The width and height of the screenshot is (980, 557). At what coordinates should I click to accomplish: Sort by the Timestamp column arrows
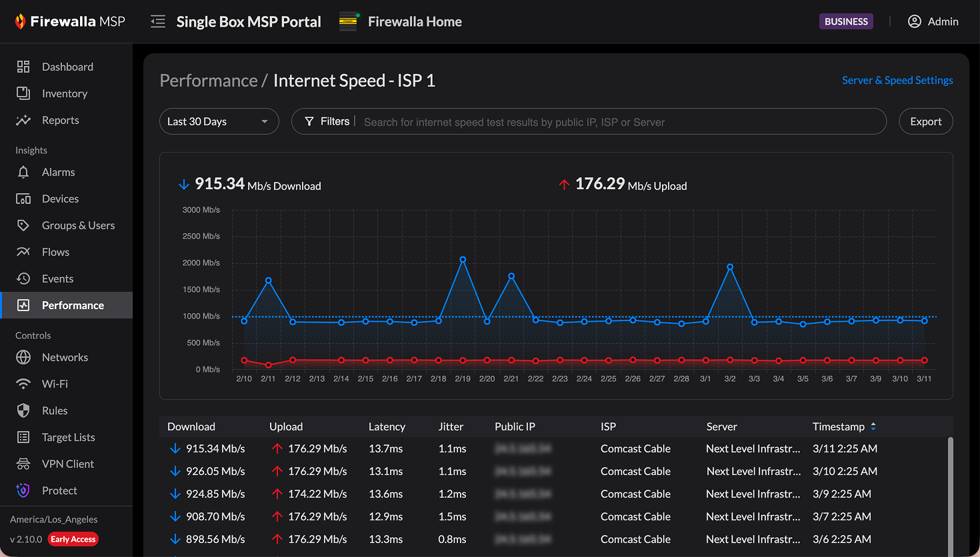tap(873, 426)
